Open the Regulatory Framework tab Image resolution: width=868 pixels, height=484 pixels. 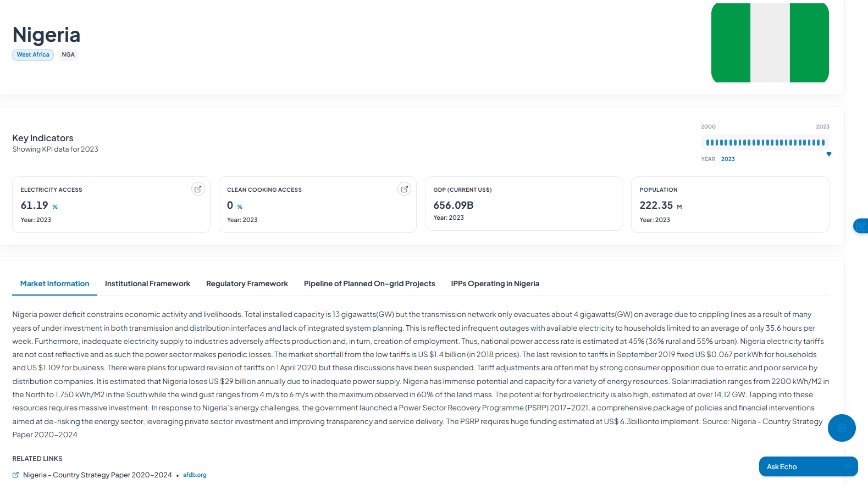pyautogui.click(x=247, y=283)
